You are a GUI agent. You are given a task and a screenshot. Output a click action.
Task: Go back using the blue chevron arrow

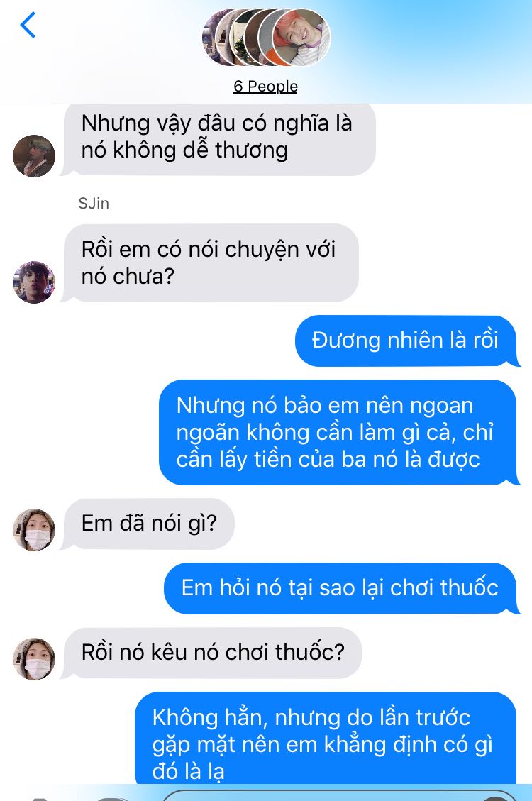[28, 25]
